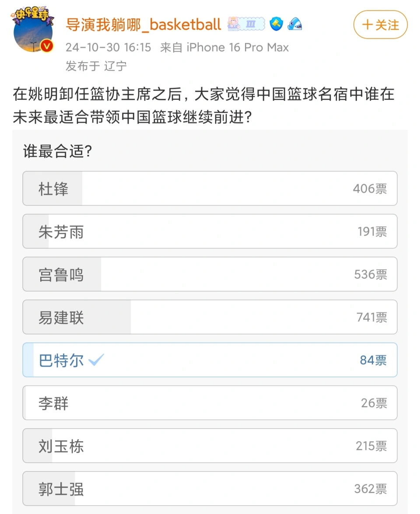
Task: Tap the checkmark next to 巴特尔
Action: (x=96, y=360)
